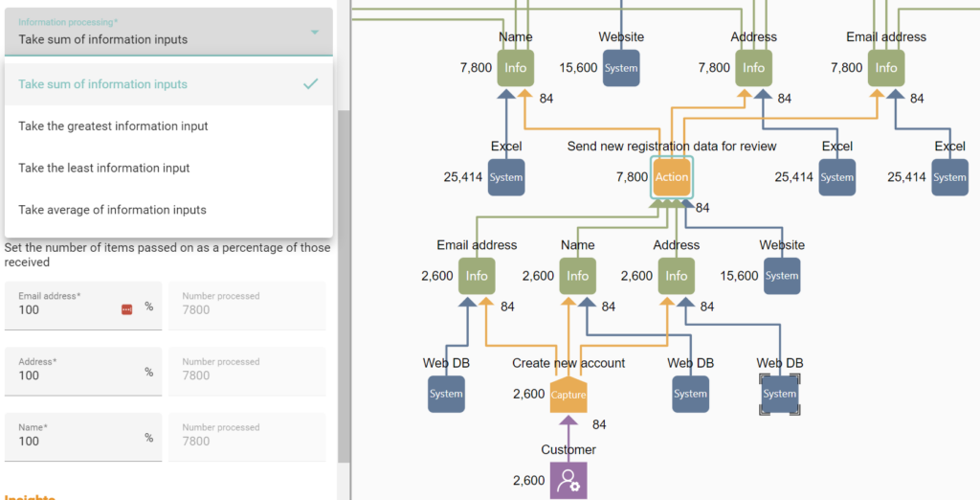
Task: Select "Take sum of information inputs" option
Action: pos(168,84)
